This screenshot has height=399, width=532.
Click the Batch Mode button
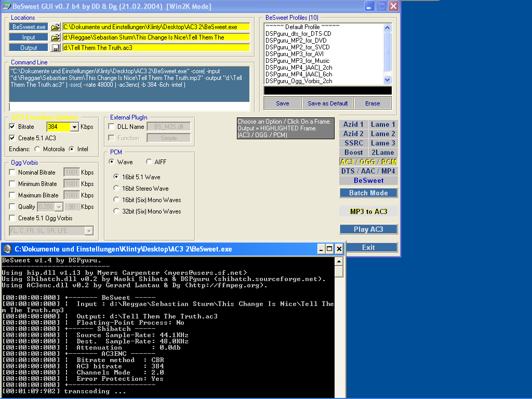coord(368,193)
